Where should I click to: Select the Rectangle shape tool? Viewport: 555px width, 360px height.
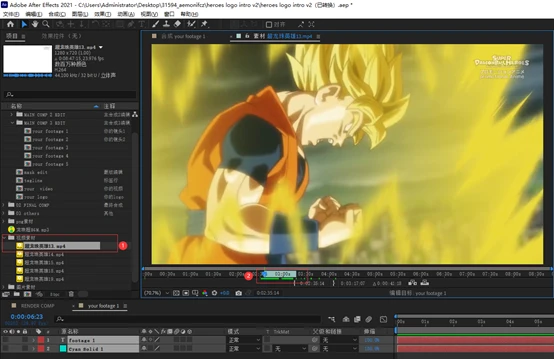[120, 24]
